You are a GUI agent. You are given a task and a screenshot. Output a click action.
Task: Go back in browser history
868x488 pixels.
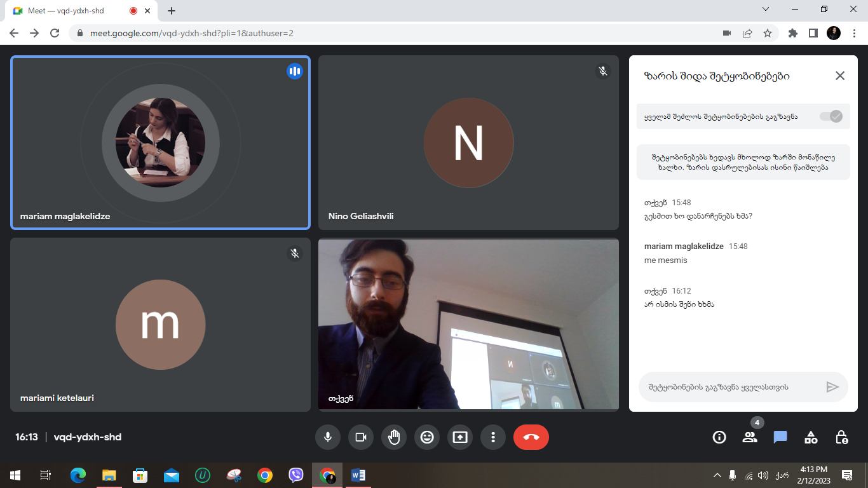coord(14,33)
